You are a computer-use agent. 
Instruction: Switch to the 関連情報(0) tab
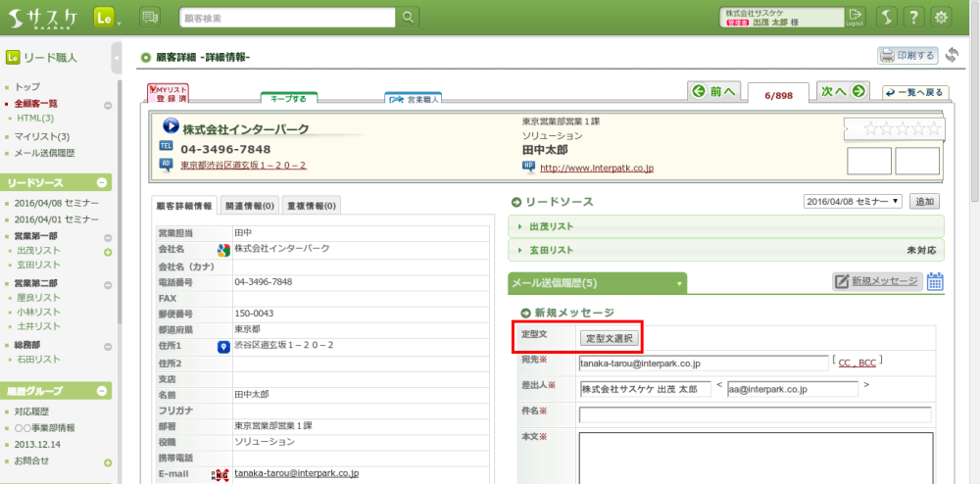pyautogui.click(x=250, y=206)
